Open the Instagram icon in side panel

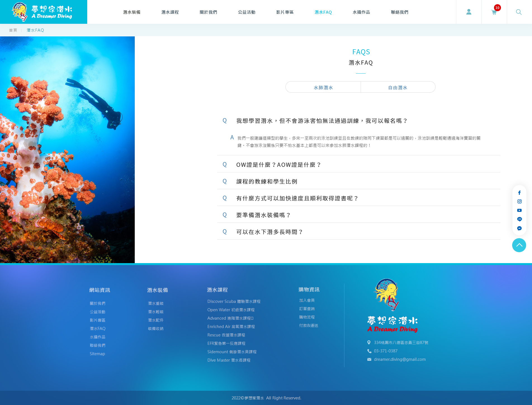point(519,202)
